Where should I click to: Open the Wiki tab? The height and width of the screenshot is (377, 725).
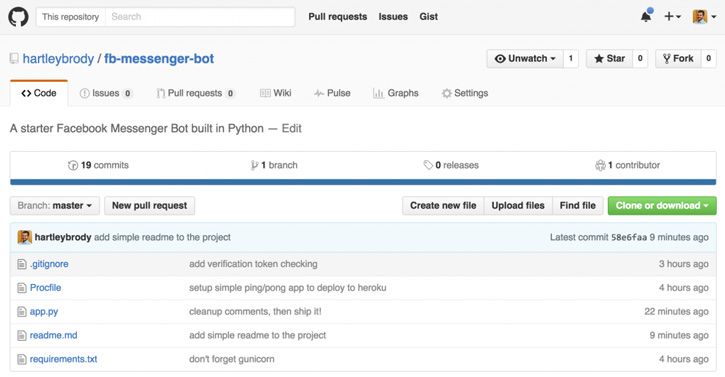(276, 93)
